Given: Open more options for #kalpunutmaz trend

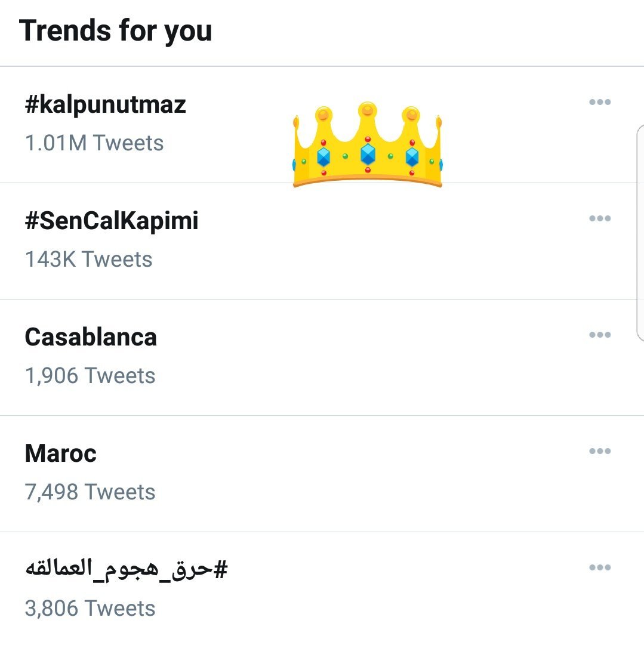Looking at the screenshot, I should (x=599, y=102).
